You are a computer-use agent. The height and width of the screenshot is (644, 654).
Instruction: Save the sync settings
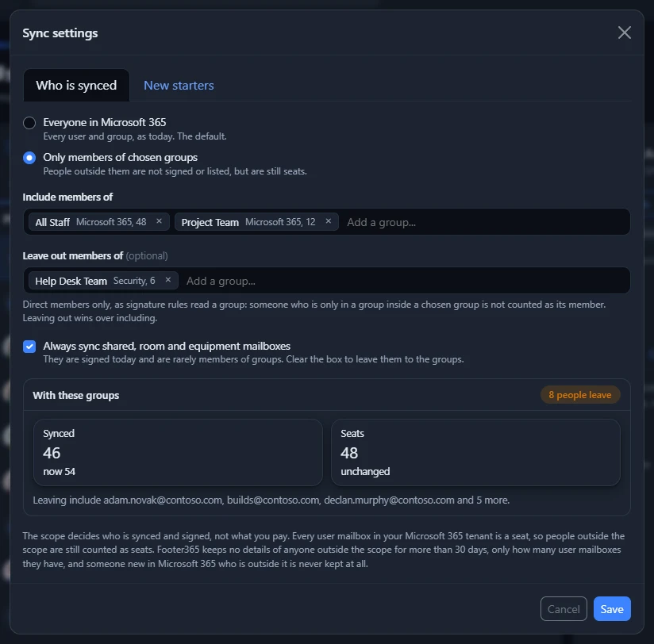click(x=612, y=609)
